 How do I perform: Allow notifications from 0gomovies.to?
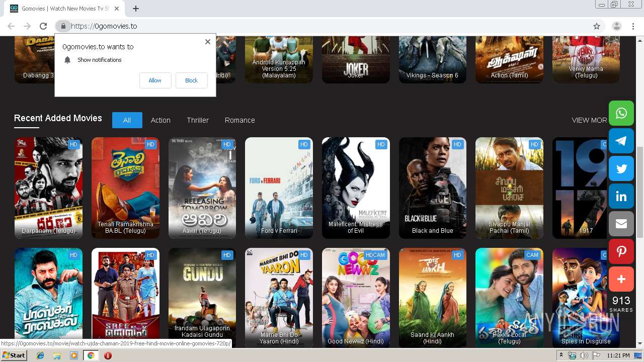click(155, 80)
